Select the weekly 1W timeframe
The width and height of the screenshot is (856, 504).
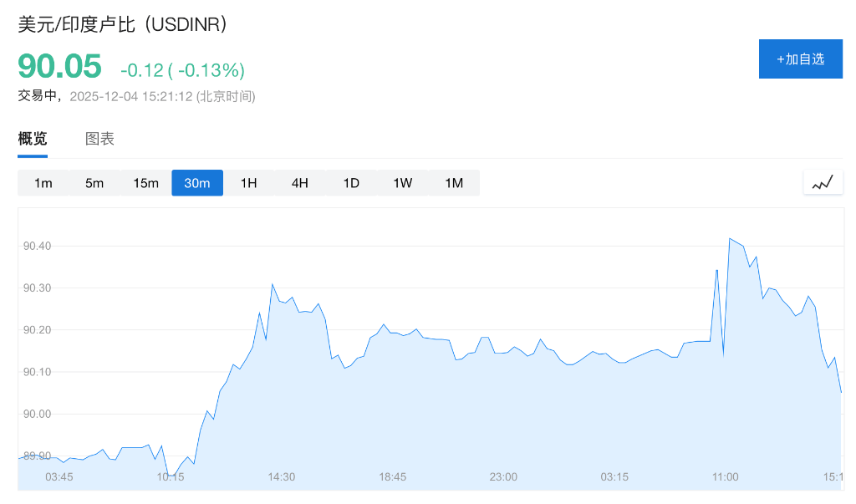[402, 182]
